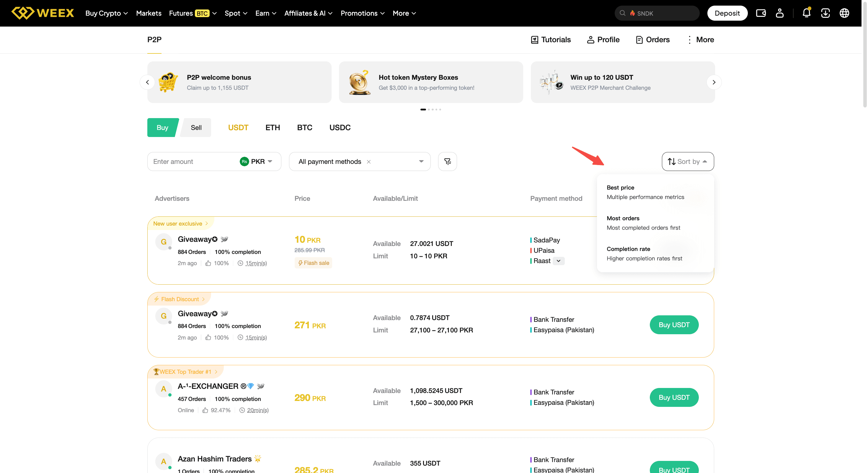
Task: Open All payment methods dropdown
Action: pos(360,162)
